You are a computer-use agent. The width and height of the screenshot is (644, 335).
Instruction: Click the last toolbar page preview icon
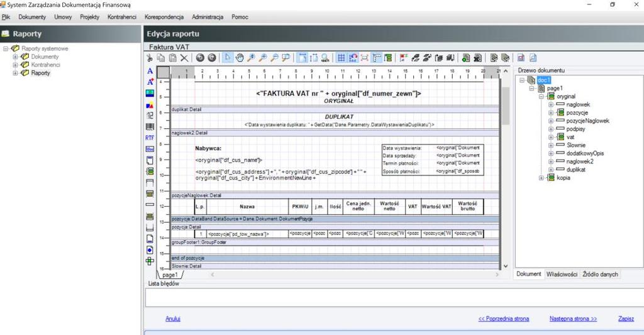(533, 58)
